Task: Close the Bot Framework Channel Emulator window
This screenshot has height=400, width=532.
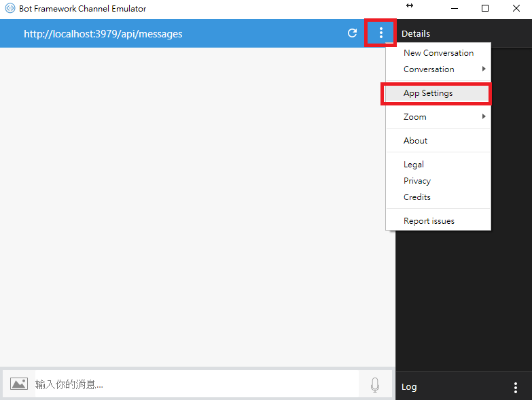Action: pyautogui.click(x=516, y=8)
